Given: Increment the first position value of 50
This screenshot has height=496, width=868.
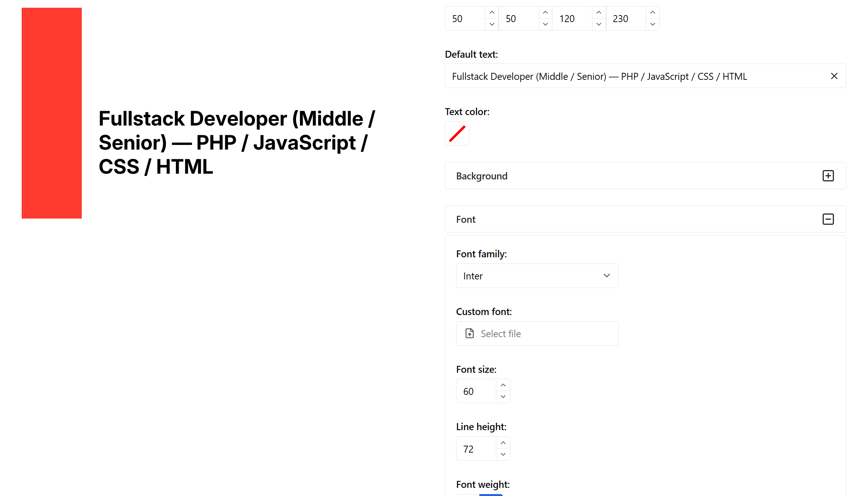Looking at the screenshot, I should [492, 13].
